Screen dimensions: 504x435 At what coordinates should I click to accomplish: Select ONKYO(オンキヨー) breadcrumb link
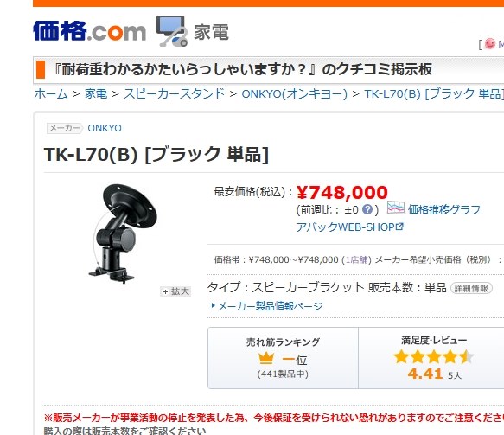click(x=295, y=94)
